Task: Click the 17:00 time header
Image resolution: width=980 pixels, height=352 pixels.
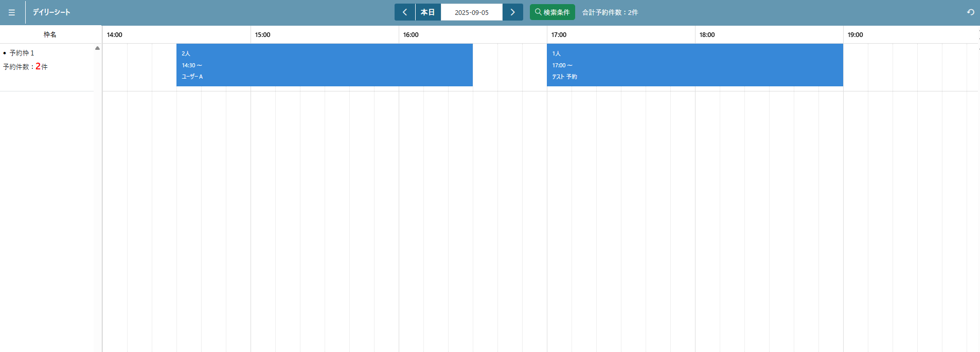Action: click(x=559, y=35)
